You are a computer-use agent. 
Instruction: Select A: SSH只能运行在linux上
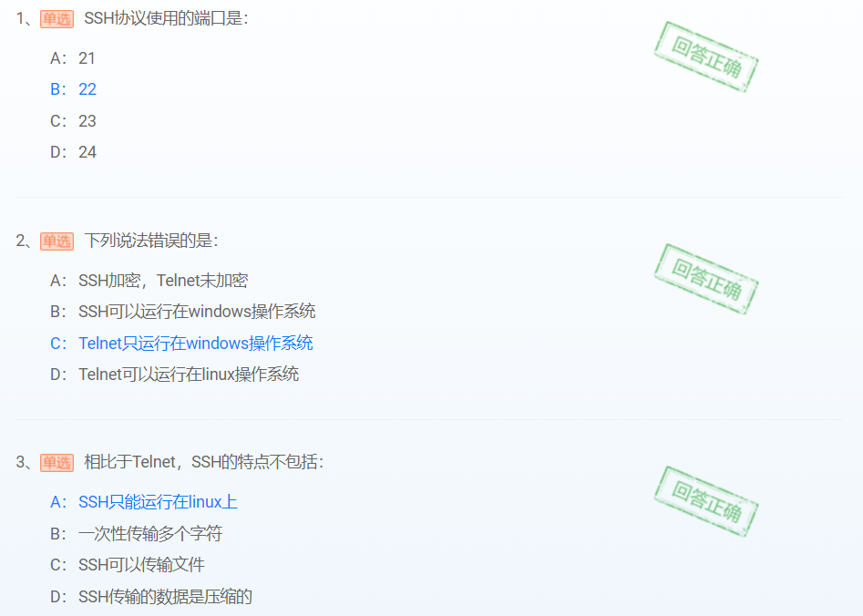point(144,502)
